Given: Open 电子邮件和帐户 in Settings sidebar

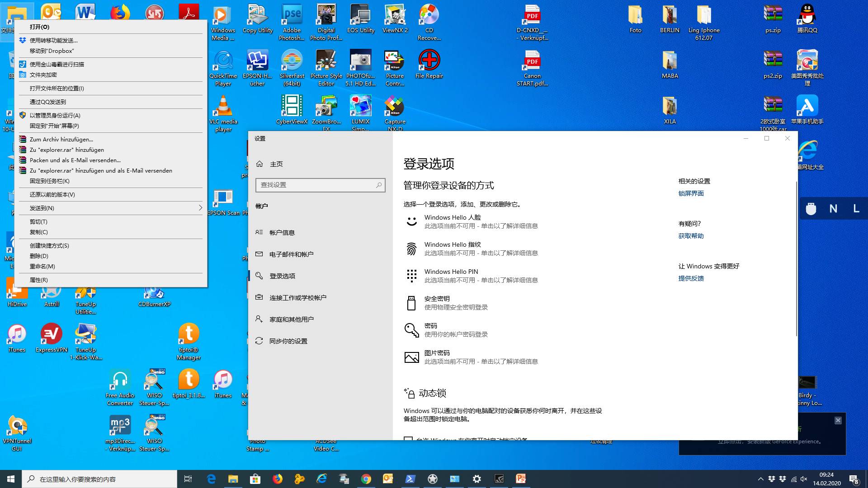Looking at the screenshot, I should 321,254.
